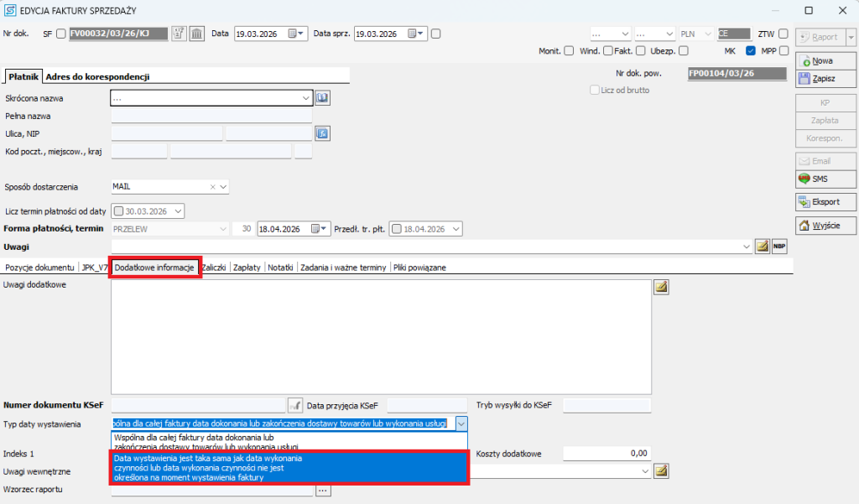Click the bank building icon beside document number

tap(196, 34)
